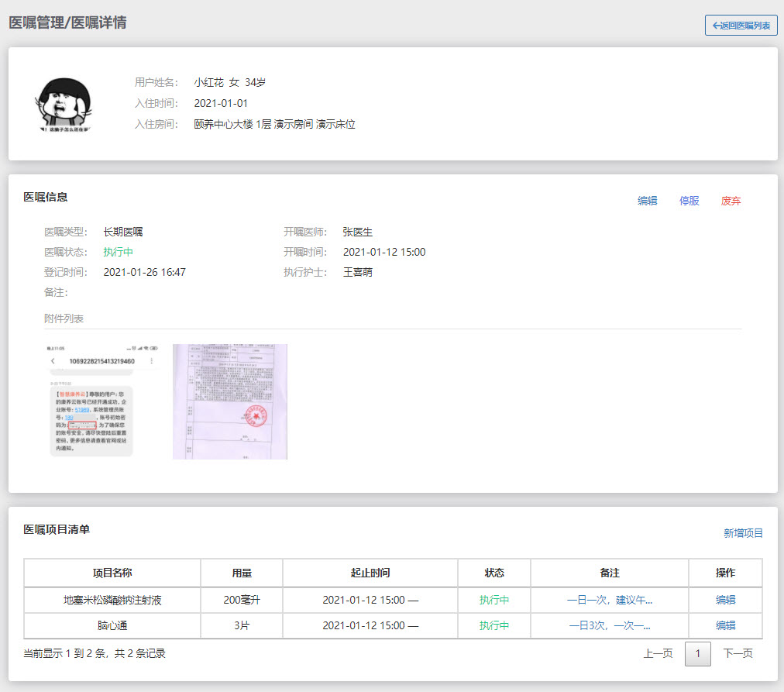The height and width of the screenshot is (692, 784).
Task: Click 编辑 link in 医嘱信息 header
Action: 647,201
